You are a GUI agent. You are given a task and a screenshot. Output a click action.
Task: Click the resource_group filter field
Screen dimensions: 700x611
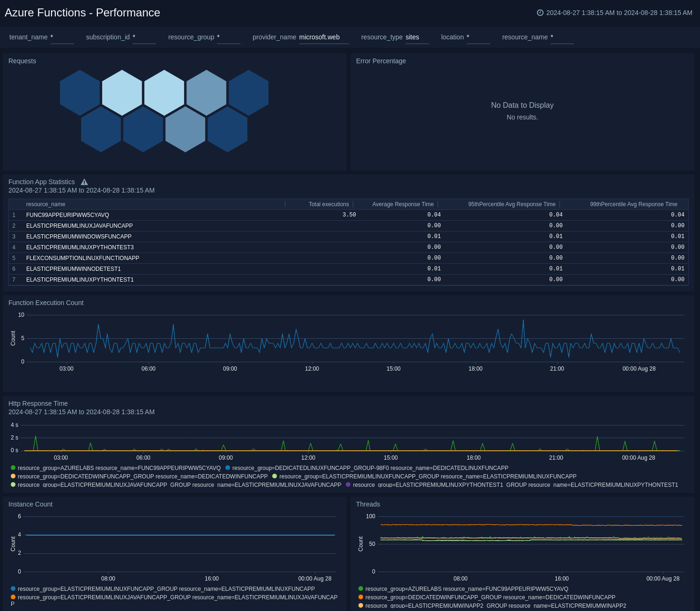point(228,37)
